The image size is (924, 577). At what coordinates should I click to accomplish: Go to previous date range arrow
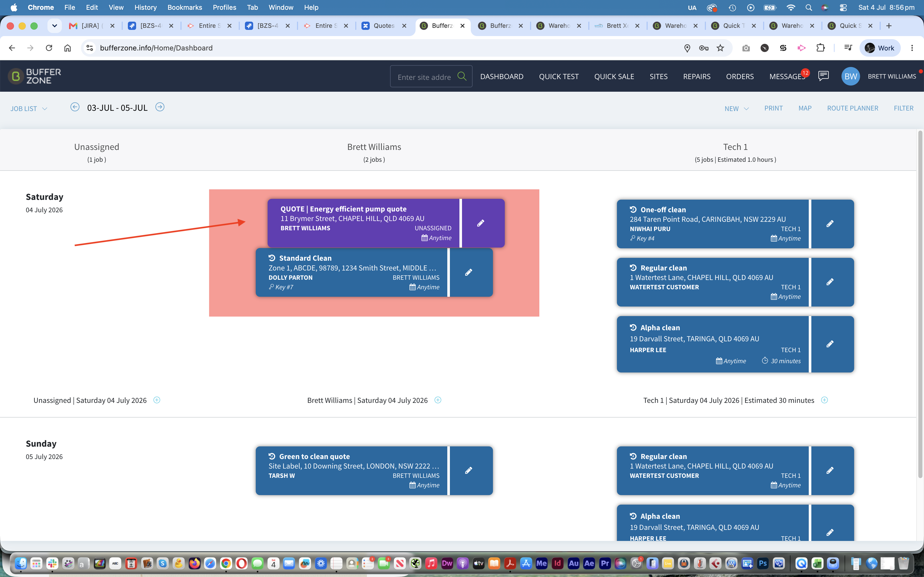pyautogui.click(x=75, y=107)
